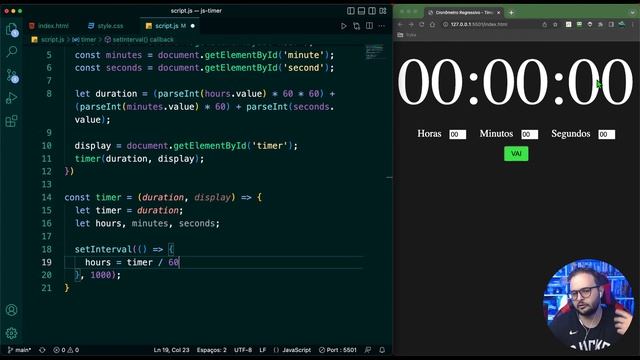Open the Accounts menu in activity bar
The image size is (640, 360).
tap(11, 310)
